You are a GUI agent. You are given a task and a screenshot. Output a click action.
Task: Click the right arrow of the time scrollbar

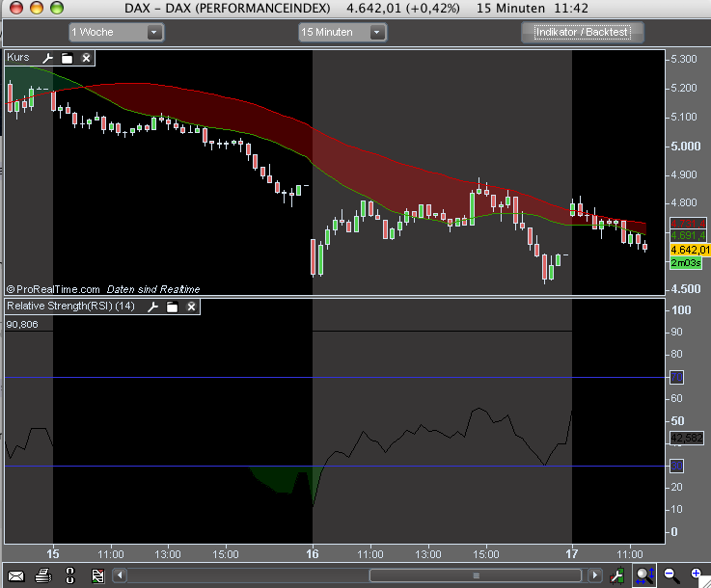pos(595,575)
